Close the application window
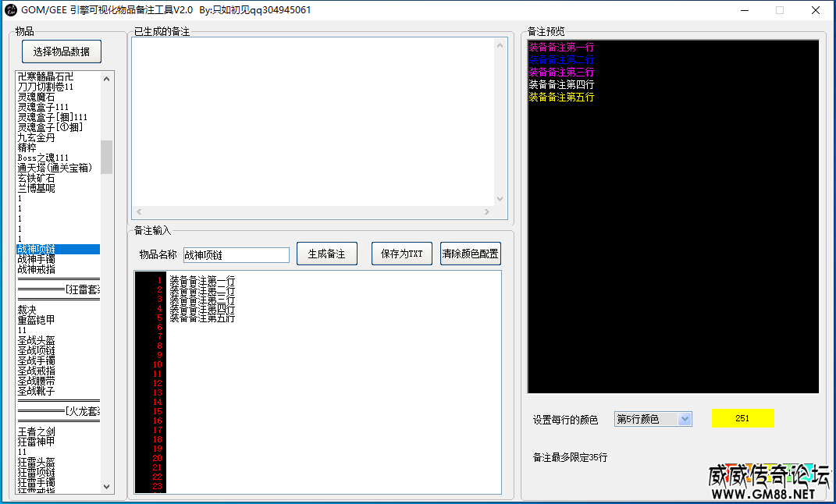The image size is (836, 504). [815, 10]
